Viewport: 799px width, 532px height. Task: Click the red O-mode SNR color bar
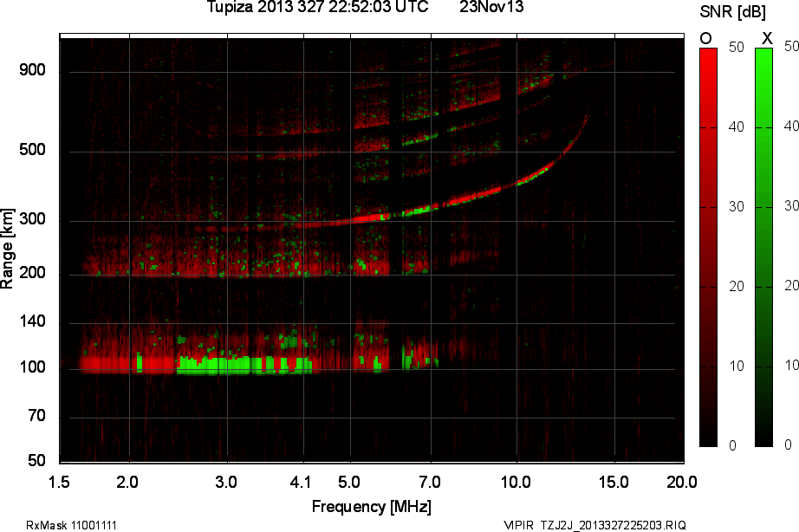tap(708, 247)
